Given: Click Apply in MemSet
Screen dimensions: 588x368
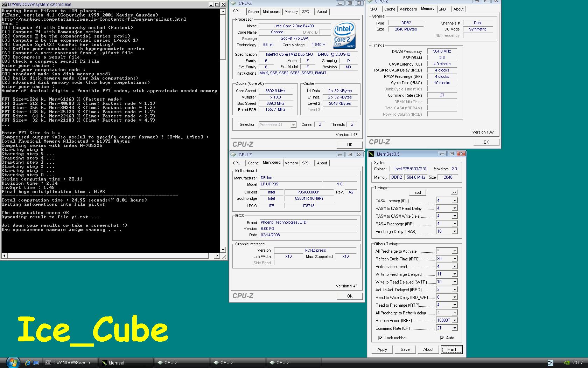Looking at the screenshot, I should (382, 349).
